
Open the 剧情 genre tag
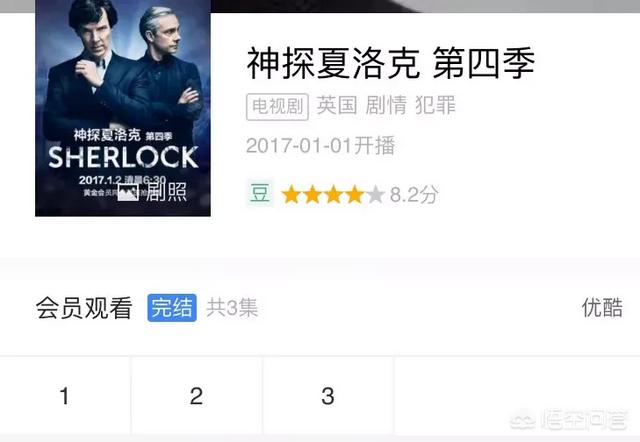point(386,105)
